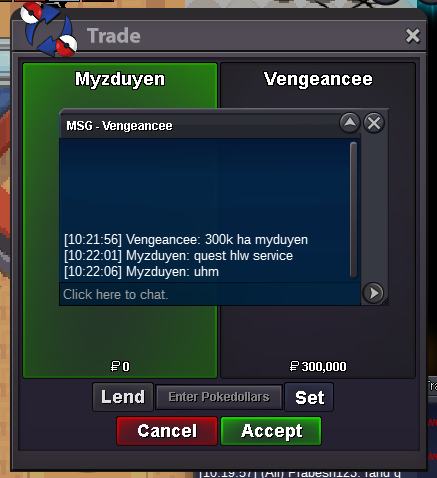The height and width of the screenshot is (478, 437).
Task: Close the Trade window with the X
Action: 413,36
